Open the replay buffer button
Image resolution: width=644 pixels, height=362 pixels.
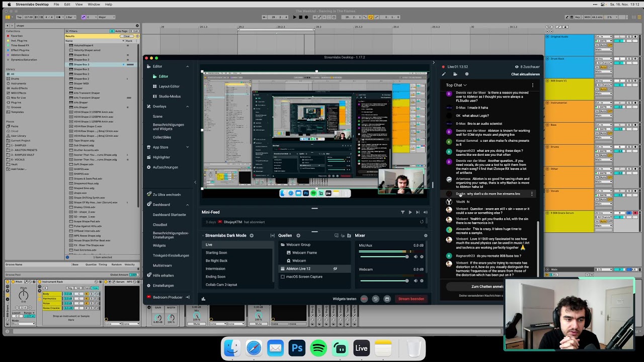pos(375,299)
